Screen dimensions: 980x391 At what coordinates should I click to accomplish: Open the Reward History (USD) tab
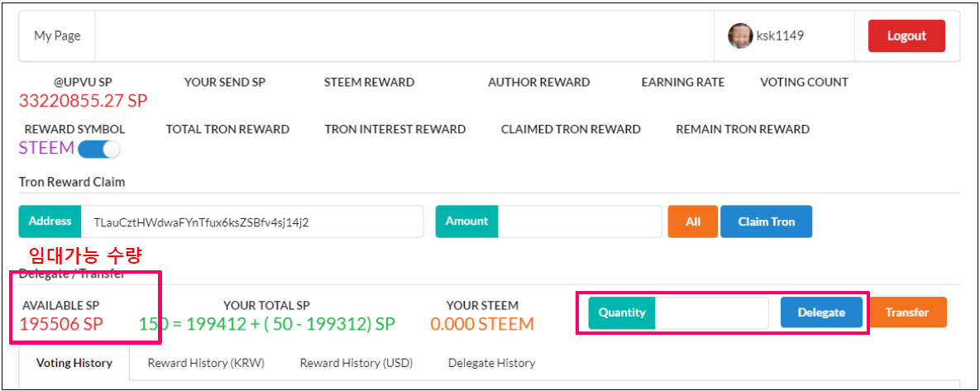tap(356, 363)
